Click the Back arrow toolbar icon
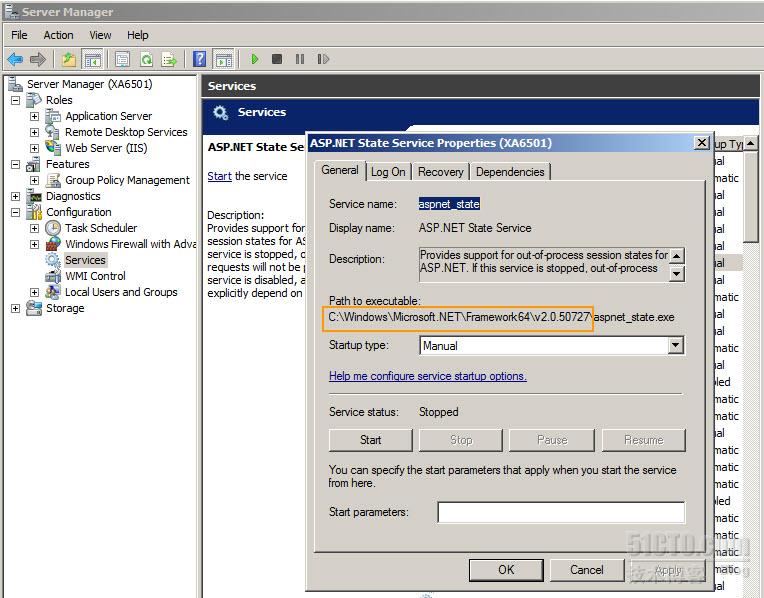 15,59
